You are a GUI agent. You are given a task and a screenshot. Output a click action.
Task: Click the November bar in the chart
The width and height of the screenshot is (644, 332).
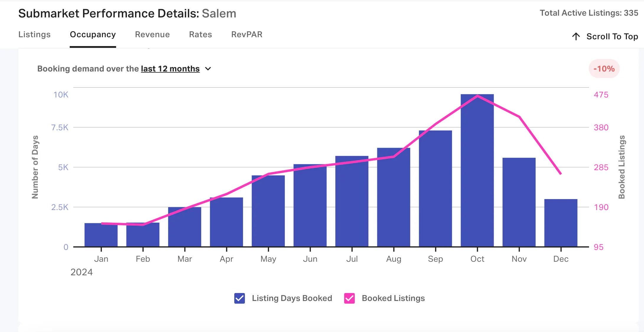point(519,202)
